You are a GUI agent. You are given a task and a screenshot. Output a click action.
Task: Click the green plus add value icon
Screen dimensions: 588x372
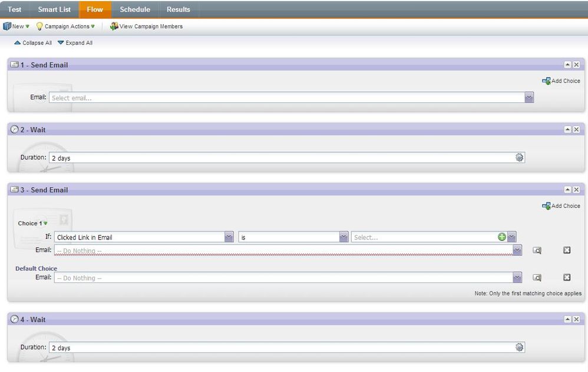coord(502,237)
